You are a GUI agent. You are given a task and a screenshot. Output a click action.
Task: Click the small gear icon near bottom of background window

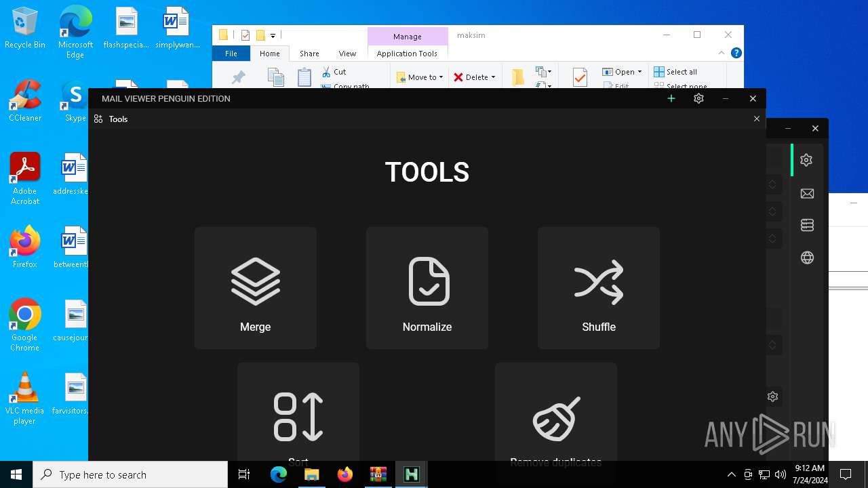pyautogui.click(x=772, y=396)
